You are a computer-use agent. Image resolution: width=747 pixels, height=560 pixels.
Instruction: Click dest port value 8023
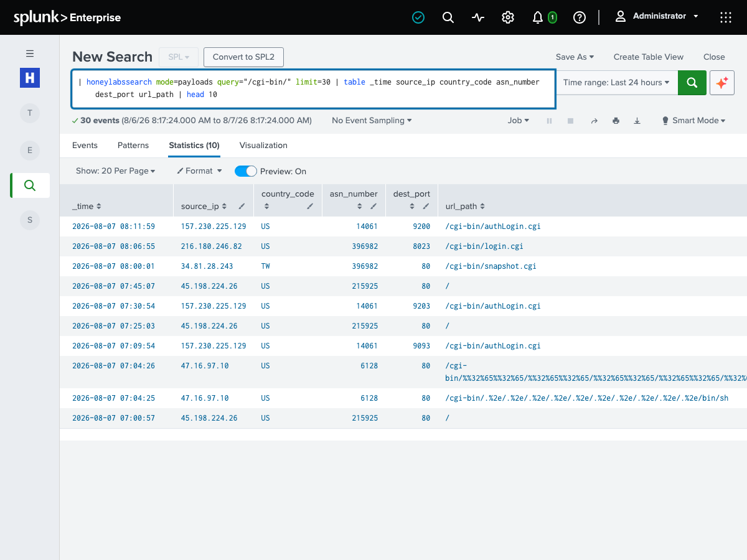pos(421,246)
